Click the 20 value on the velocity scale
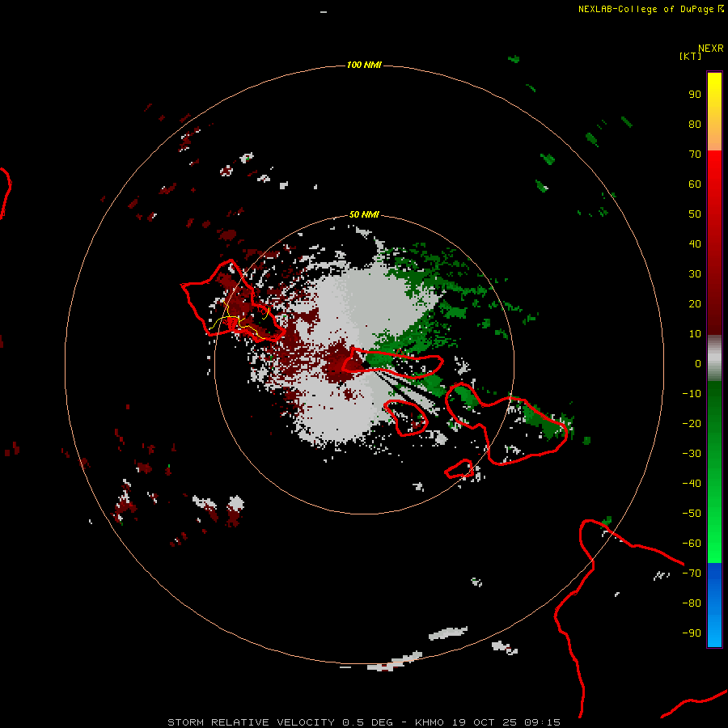728x728 pixels. 695,304
